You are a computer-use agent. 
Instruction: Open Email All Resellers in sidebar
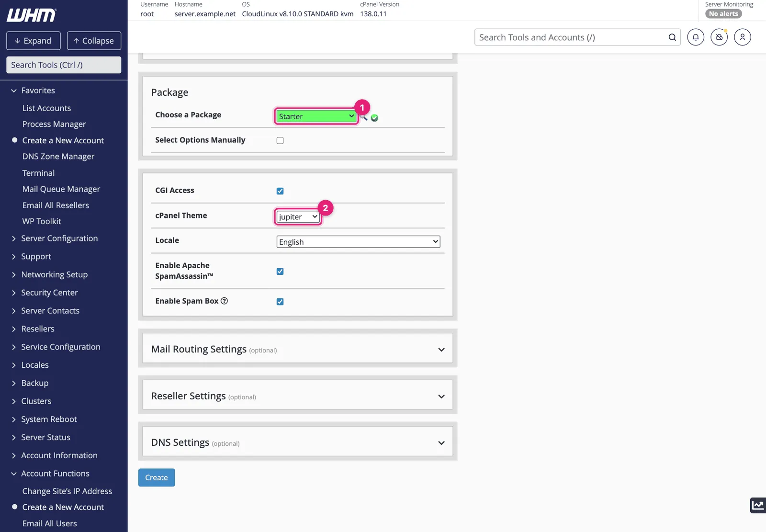(56, 205)
